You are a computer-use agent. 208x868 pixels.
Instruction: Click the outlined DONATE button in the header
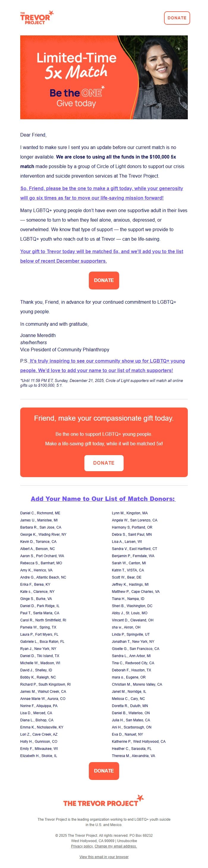[x=178, y=18]
